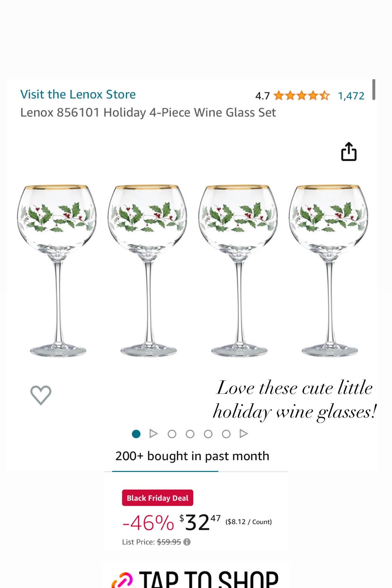392x588 pixels.
Task: Tap the first full star of the rating
Action: pyautogui.click(x=278, y=96)
